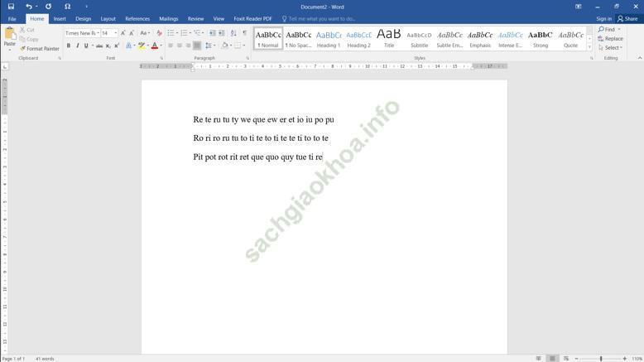
Task: Toggle underline formatting
Action: pos(86,46)
